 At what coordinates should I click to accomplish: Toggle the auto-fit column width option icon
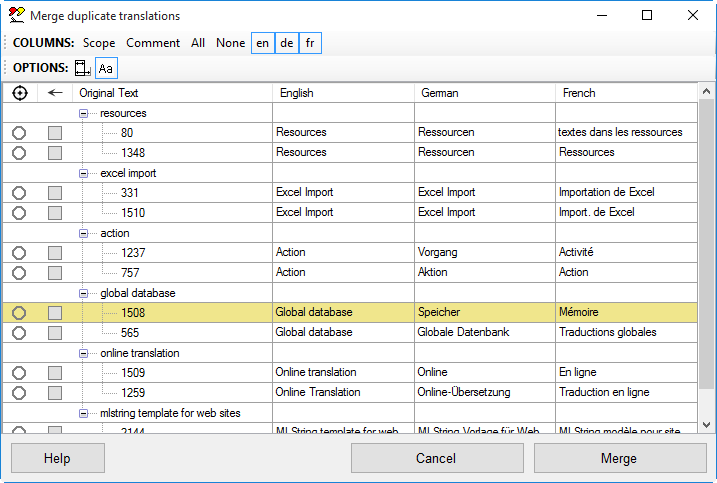click(82, 68)
